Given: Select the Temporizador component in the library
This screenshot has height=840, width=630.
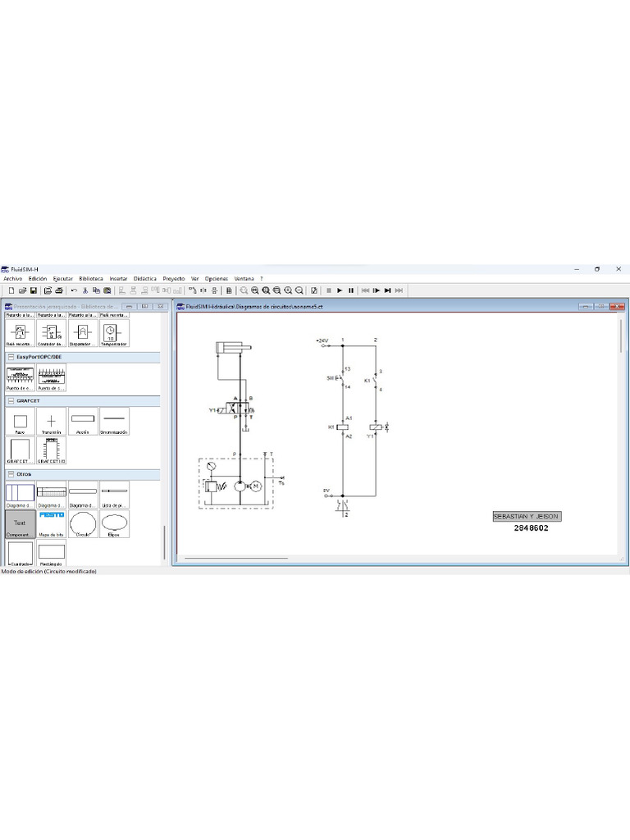Looking at the screenshot, I should click(114, 332).
